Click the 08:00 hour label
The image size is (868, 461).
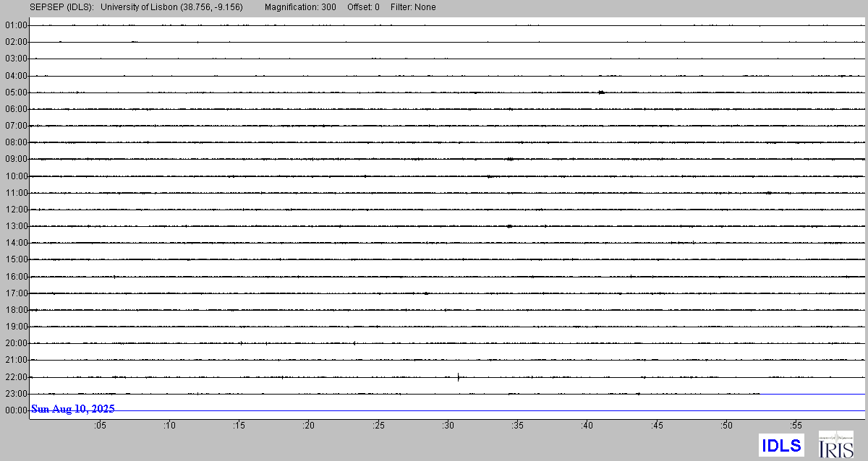pyautogui.click(x=16, y=142)
